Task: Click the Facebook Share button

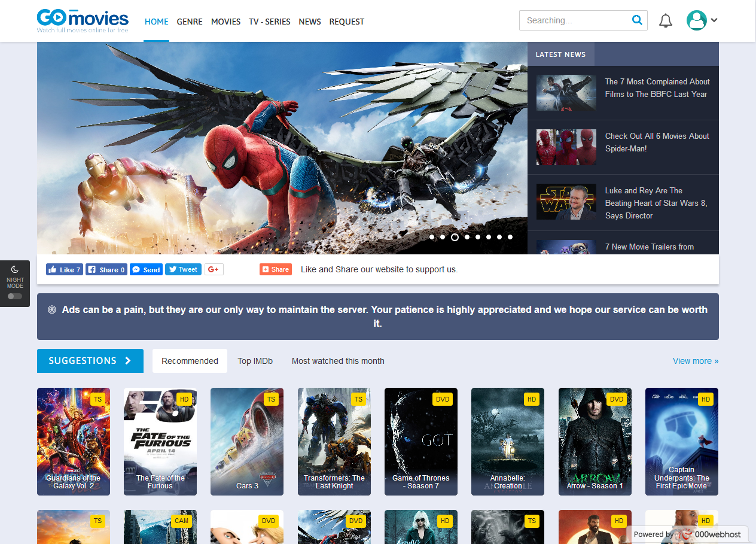Action: coord(106,270)
